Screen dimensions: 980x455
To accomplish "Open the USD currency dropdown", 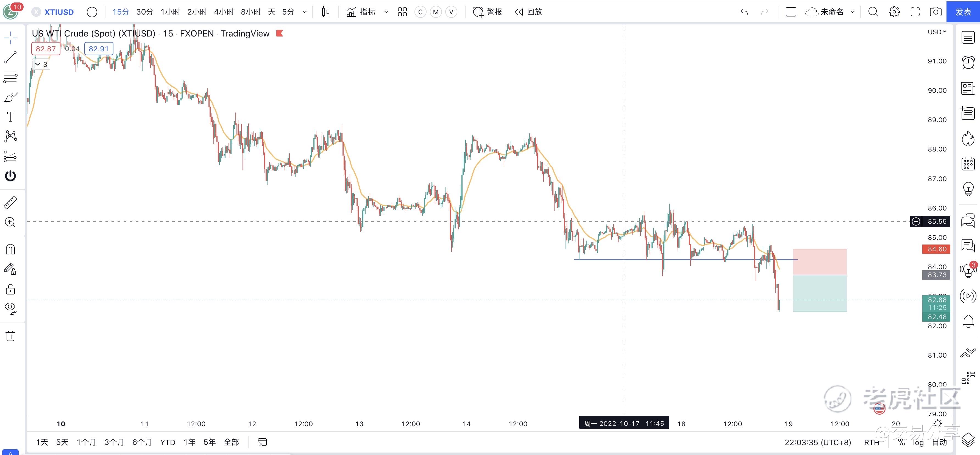I will tap(937, 32).
